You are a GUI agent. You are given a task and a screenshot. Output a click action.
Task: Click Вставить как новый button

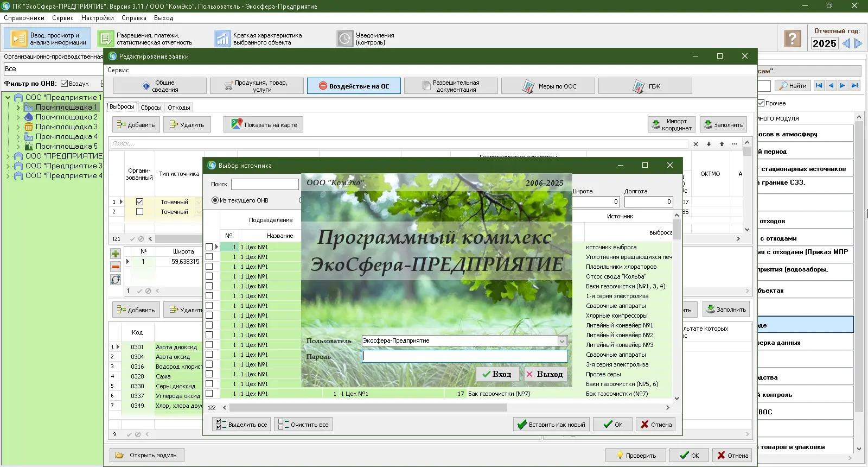pyautogui.click(x=551, y=425)
